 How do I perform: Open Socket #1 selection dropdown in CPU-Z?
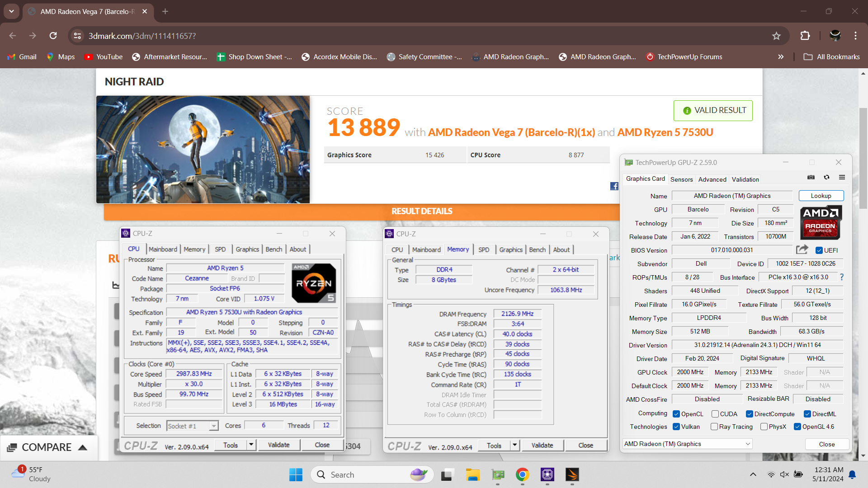point(192,426)
